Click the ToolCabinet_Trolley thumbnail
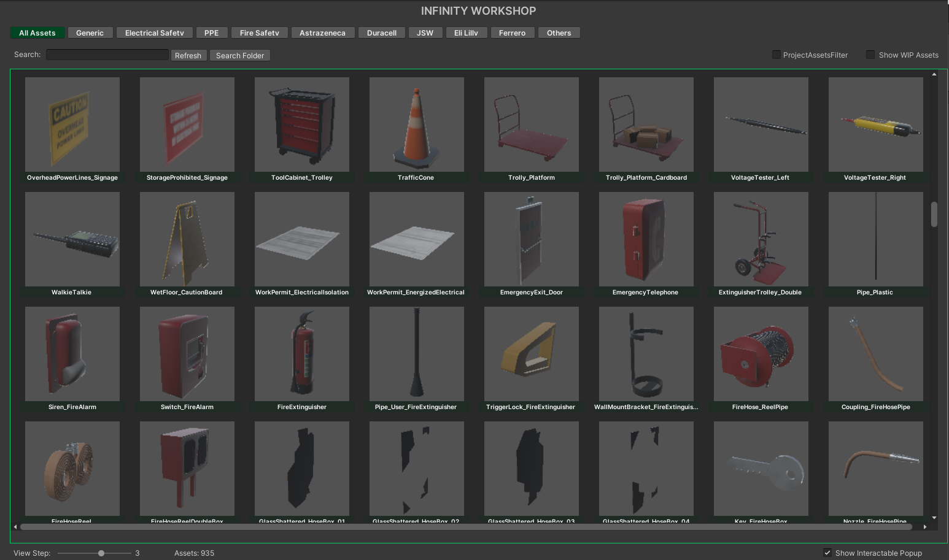The height and width of the screenshot is (560, 949). click(x=301, y=125)
